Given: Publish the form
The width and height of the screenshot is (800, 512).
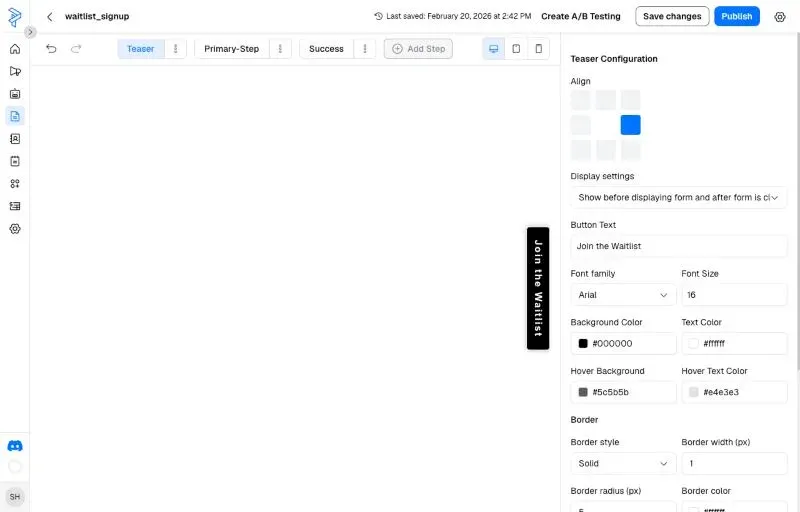Looking at the screenshot, I should tap(736, 16).
